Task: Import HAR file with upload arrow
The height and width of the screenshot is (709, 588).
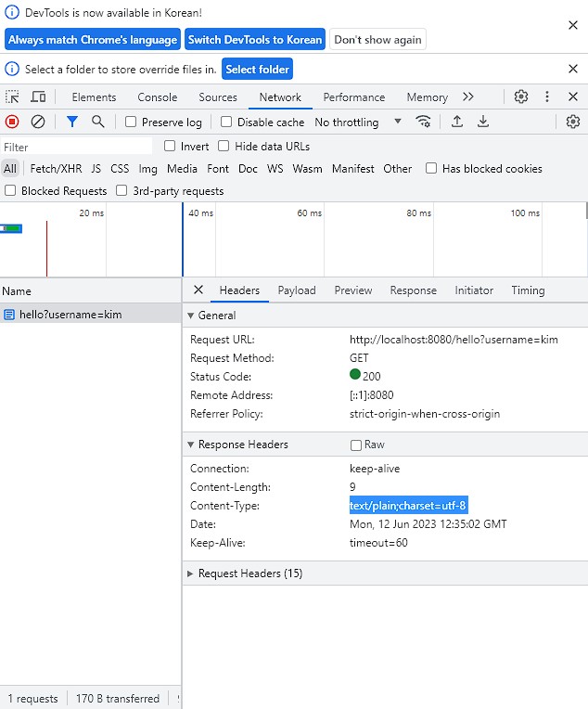Action: pyautogui.click(x=457, y=122)
